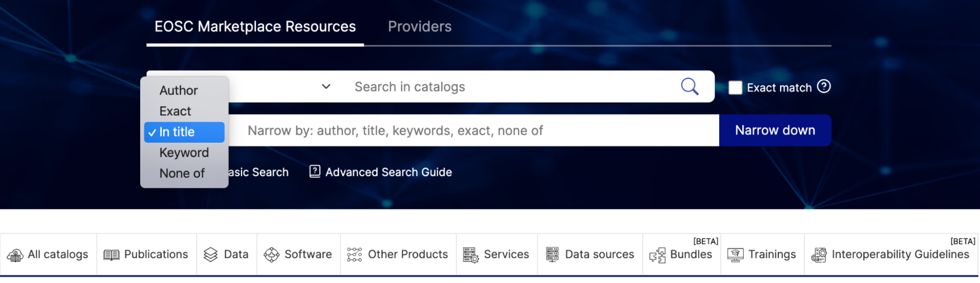Open the Interoperability Guidelines catalog tab
980x283 pixels.
pos(891,254)
